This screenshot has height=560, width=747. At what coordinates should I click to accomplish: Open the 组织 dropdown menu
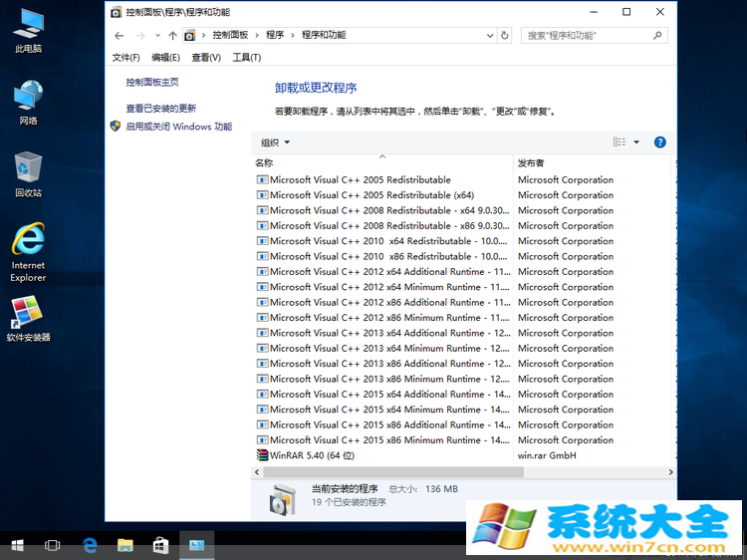click(275, 142)
